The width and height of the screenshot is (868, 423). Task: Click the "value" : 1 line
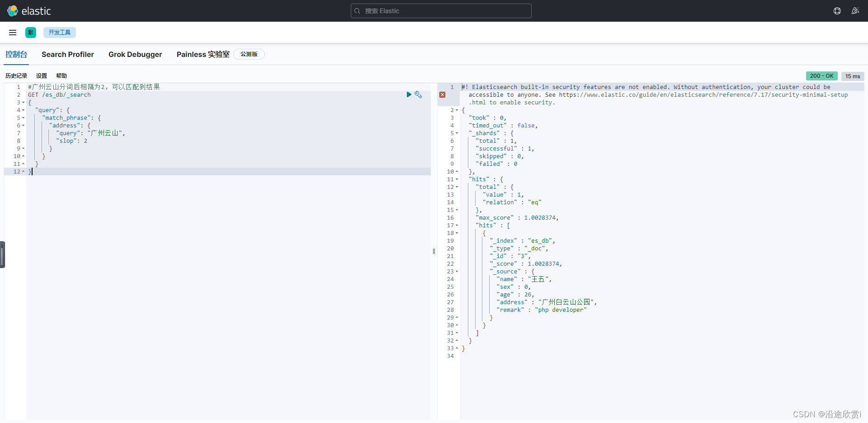pyautogui.click(x=503, y=195)
